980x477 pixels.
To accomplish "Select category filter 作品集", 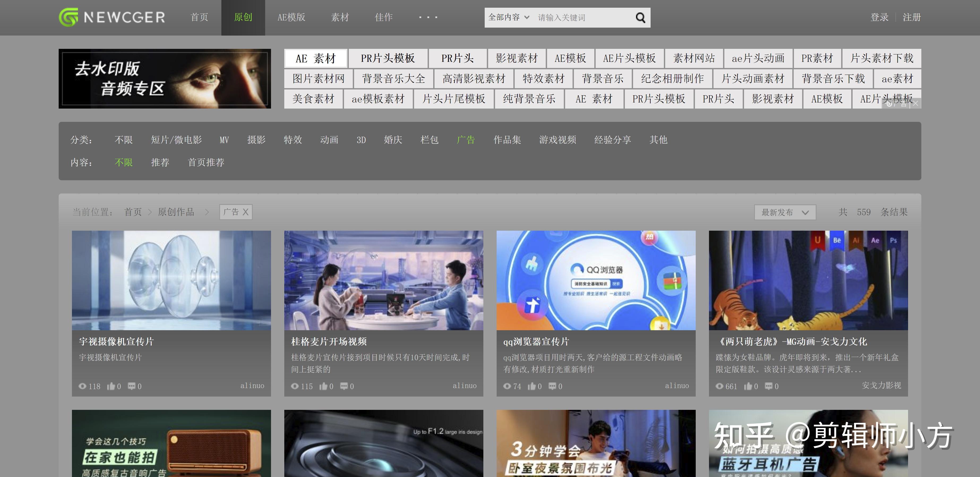I will pyautogui.click(x=508, y=140).
